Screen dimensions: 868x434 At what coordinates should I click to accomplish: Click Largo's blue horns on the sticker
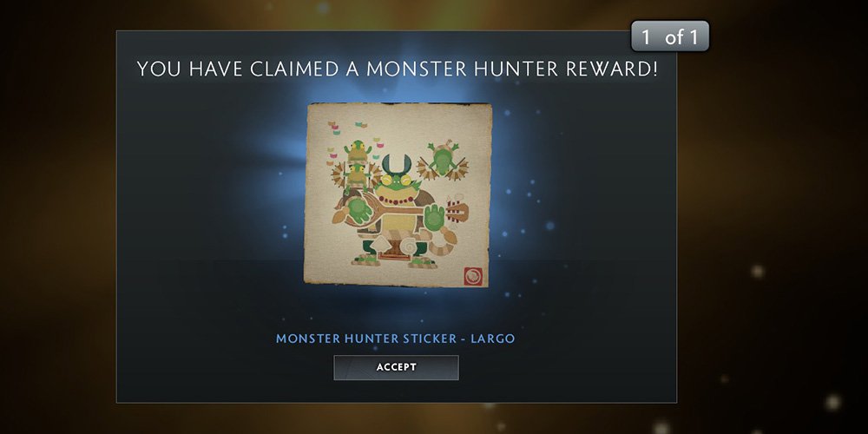coord(397,164)
